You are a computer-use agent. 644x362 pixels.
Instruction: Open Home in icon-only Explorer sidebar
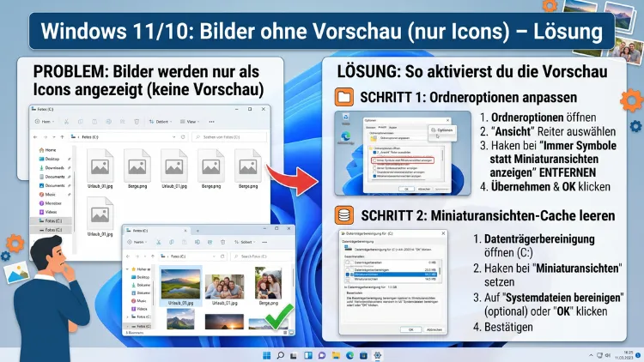(x=47, y=150)
